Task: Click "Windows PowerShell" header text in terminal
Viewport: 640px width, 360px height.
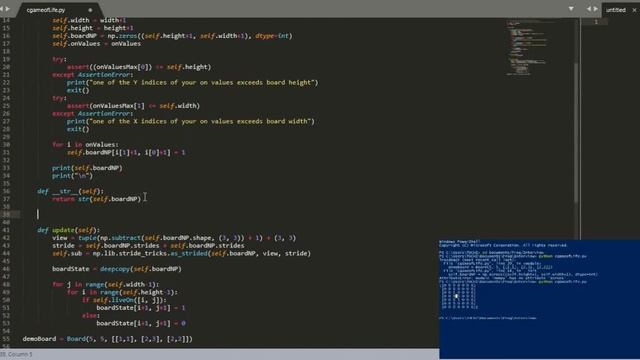Action: tap(460, 242)
